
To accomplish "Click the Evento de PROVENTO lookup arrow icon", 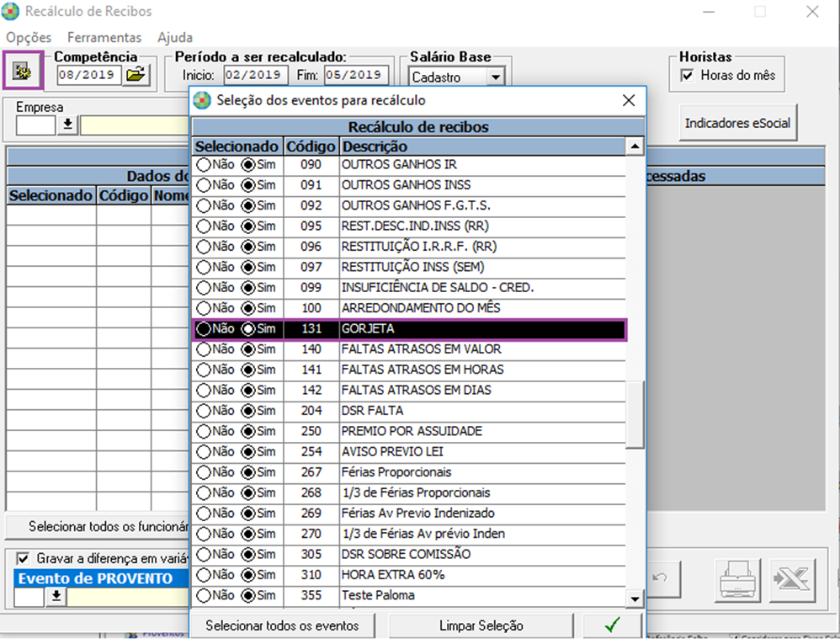I will pos(56,596).
